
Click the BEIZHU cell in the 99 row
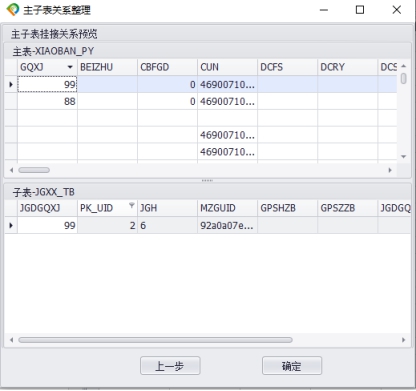107,84
